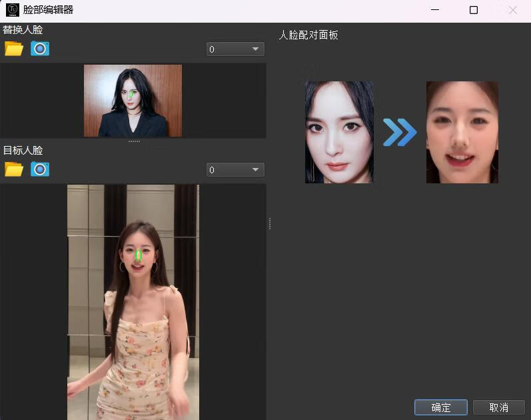Click the camera icon under 替换人脸

[40, 48]
